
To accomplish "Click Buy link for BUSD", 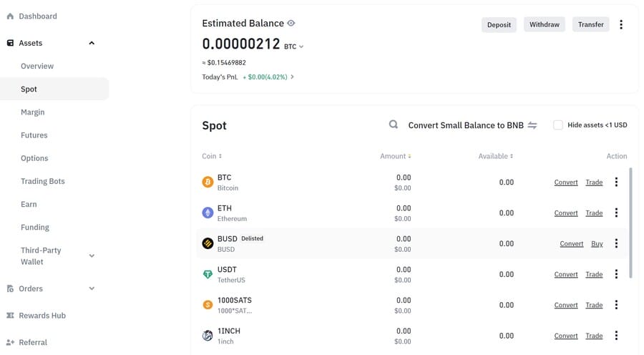I will click(x=597, y=243).
